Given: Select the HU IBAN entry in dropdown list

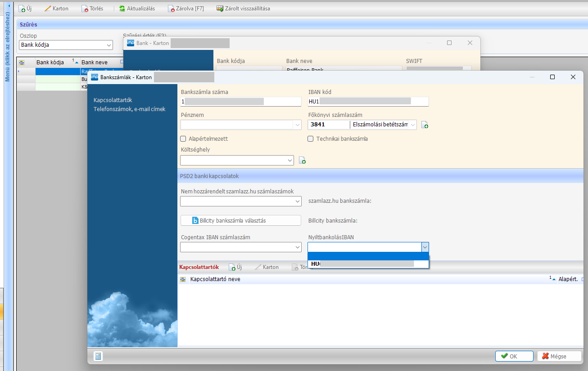Looking at the screenshot, I should click(x=368, y=264).
